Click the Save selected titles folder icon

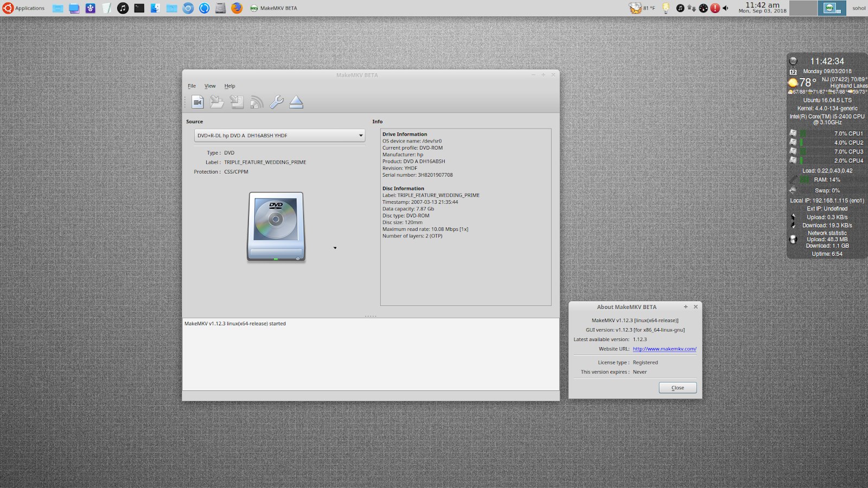[217, 102]
